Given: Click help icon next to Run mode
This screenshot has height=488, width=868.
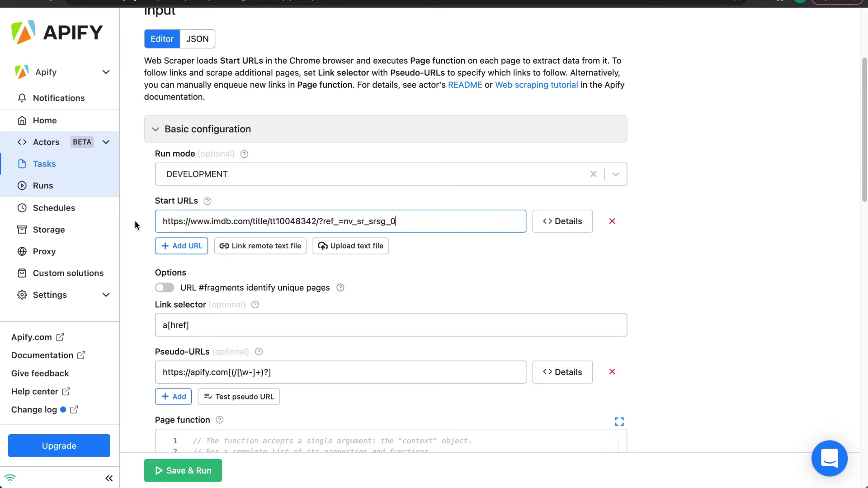Looking at the screenshot, I should (x=244, y=154).
